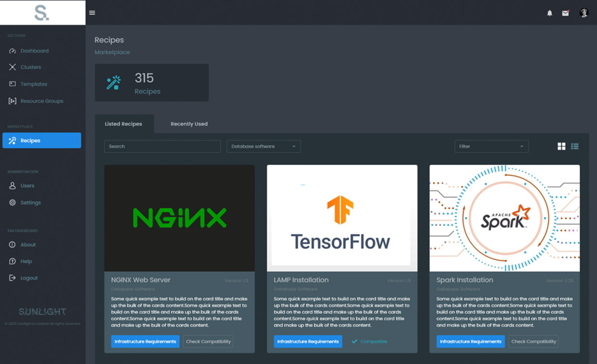Screen dimensions: 597x364
Task: Click the Recipes wand icon in sidebar
Action: coord(12,141)
